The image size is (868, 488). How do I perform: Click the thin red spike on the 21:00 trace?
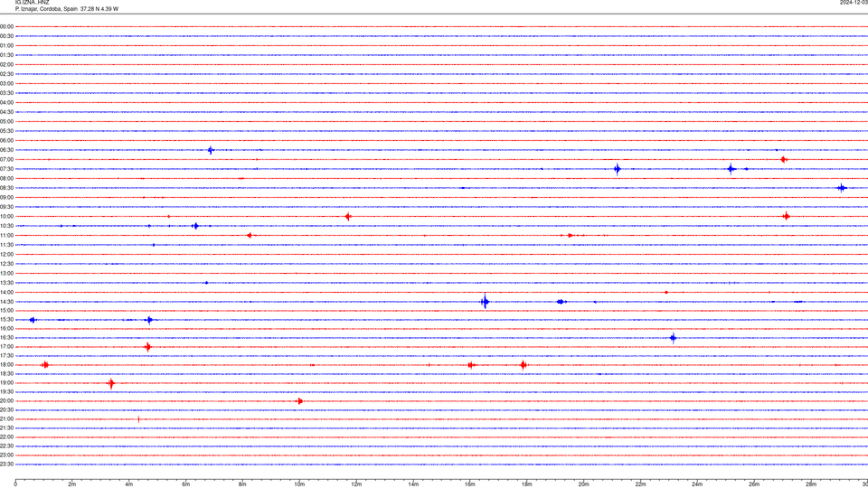point(138,418)
